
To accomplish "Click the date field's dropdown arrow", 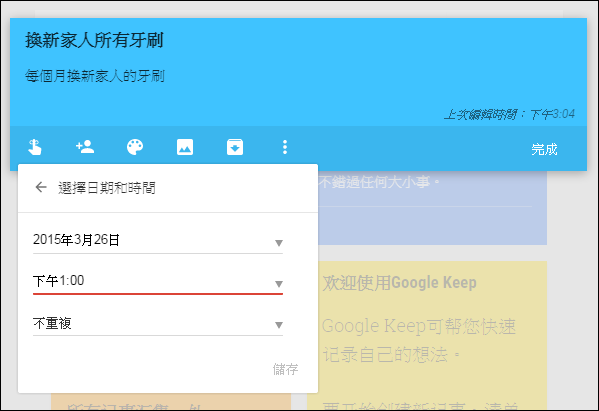I will (x=279, y=243).
